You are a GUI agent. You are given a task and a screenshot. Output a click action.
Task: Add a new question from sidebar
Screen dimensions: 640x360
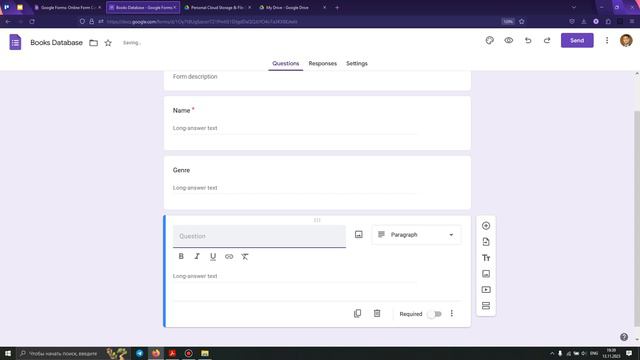point(486,226)
